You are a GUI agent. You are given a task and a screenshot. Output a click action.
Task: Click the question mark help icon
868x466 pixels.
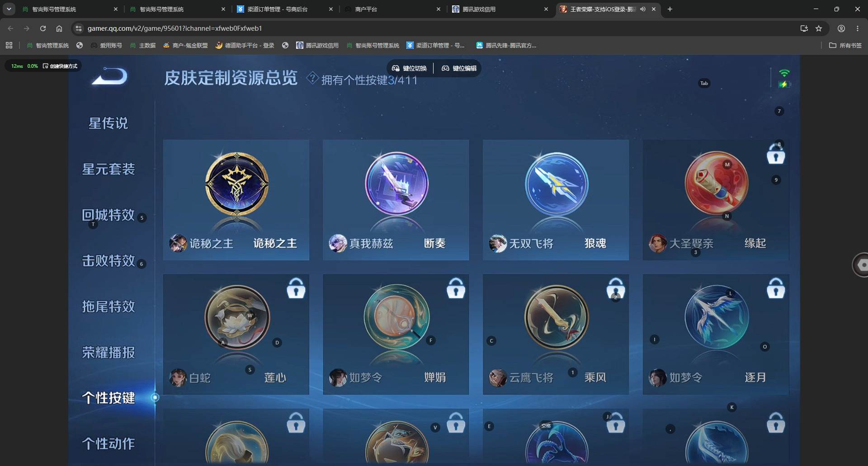[312, 78]
